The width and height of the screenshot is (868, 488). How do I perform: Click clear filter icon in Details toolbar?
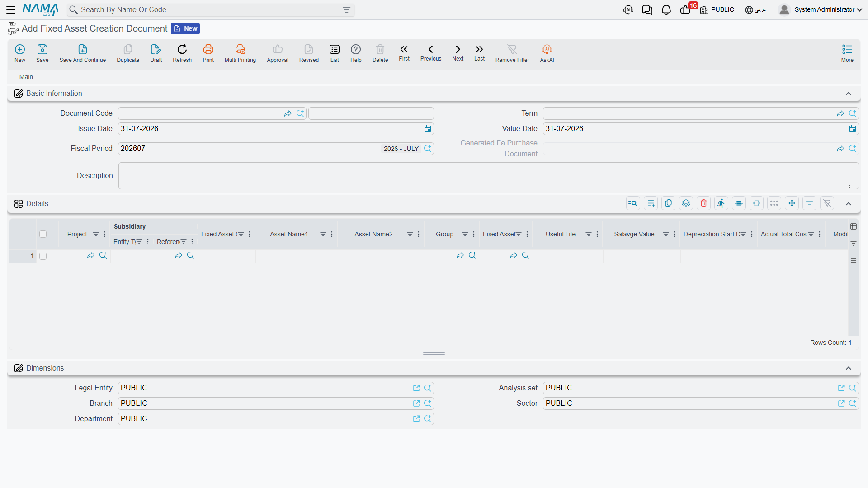[x=827, y=203]
